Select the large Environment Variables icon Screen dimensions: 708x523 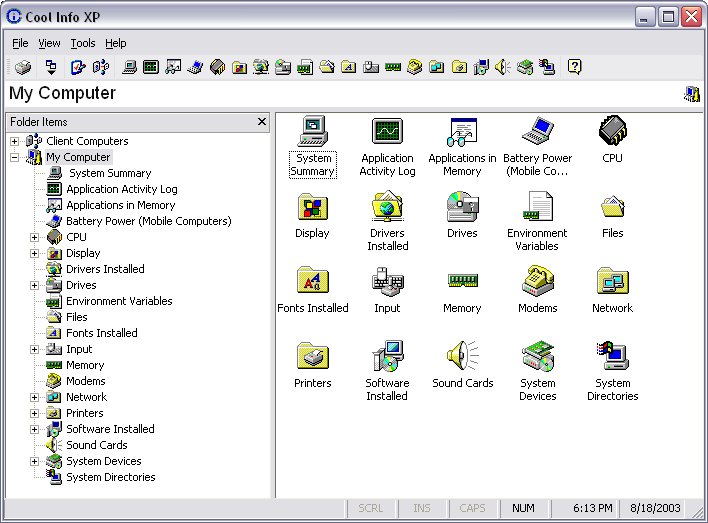pos(537,206)
